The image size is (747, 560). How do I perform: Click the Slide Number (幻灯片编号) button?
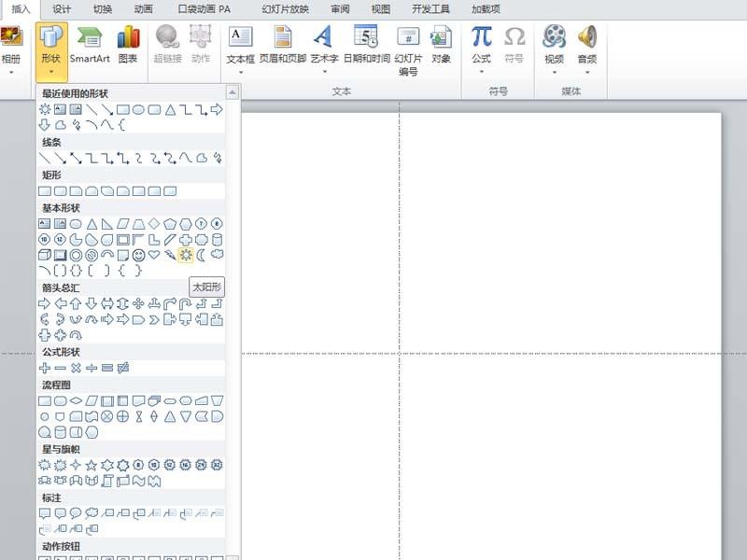[408, 51]
